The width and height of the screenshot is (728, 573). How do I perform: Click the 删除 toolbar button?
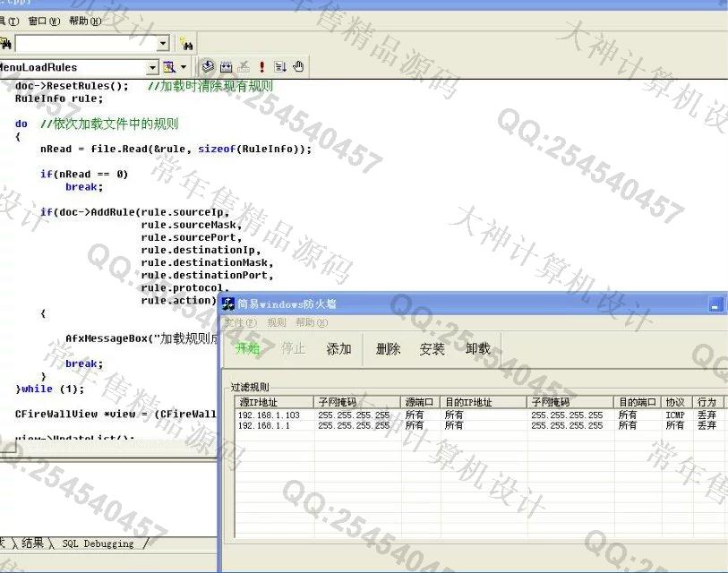click(388, 348)
